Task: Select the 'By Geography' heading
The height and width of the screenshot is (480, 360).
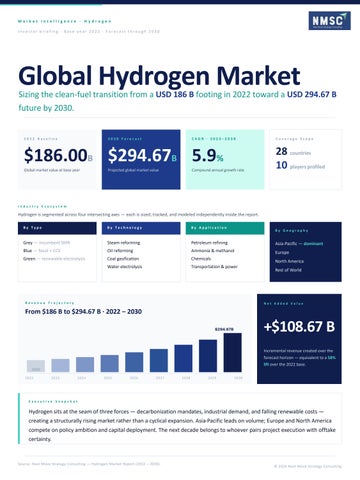Action: click(x=291, y=231)
